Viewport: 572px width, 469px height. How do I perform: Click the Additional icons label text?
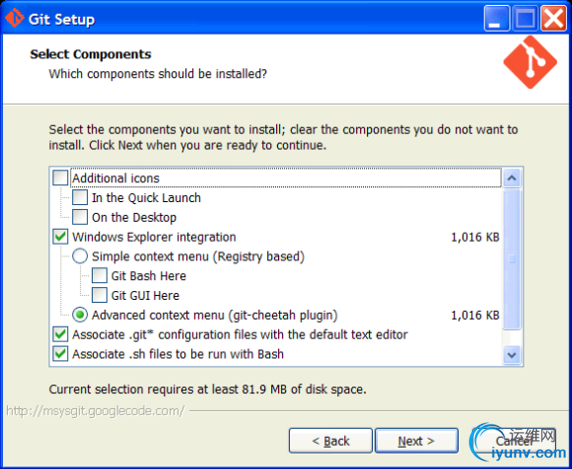(116, 178)
